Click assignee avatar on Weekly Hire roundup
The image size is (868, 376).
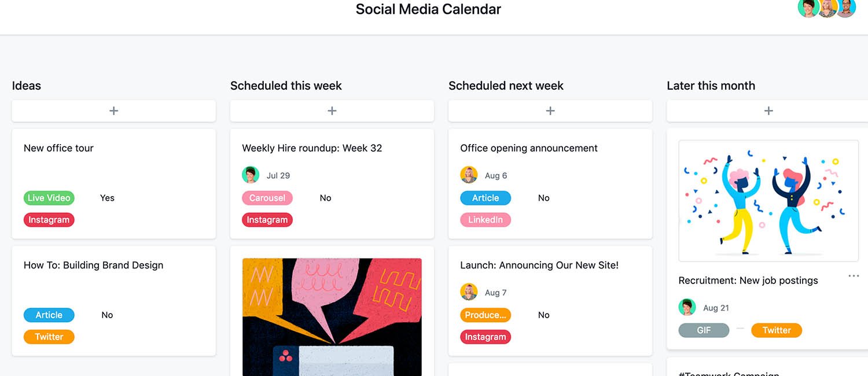251,175
